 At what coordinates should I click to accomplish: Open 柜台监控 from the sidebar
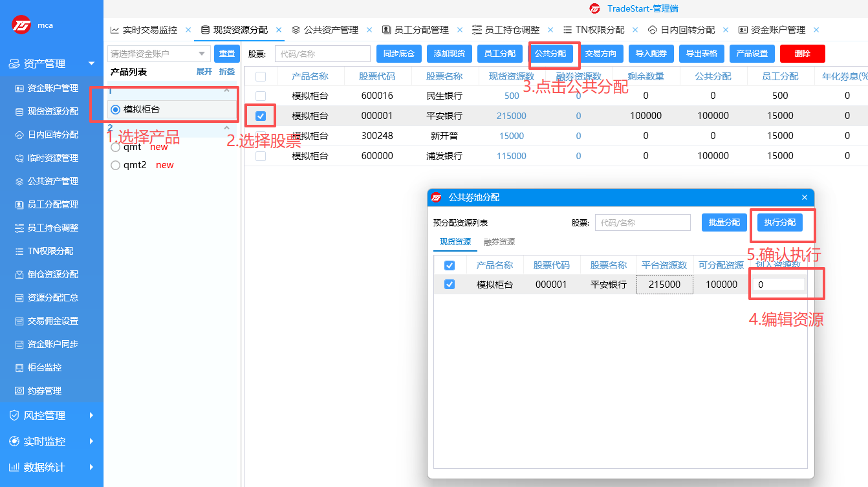coord(39,367)
